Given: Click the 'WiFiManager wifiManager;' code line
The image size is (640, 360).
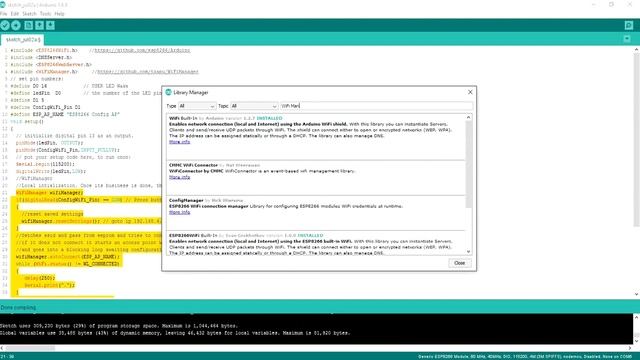Looking at the screenshot, I should (x=49, y=193).
